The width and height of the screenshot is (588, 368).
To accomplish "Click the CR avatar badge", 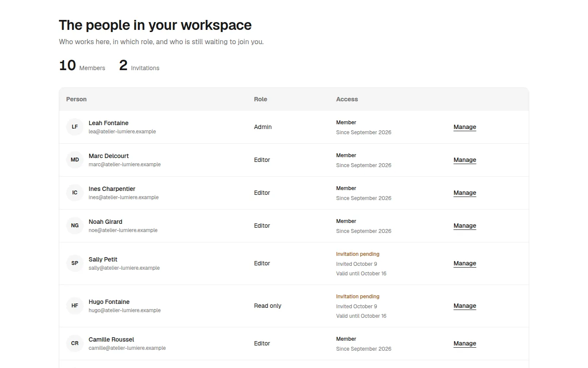I will pos(75,343).
